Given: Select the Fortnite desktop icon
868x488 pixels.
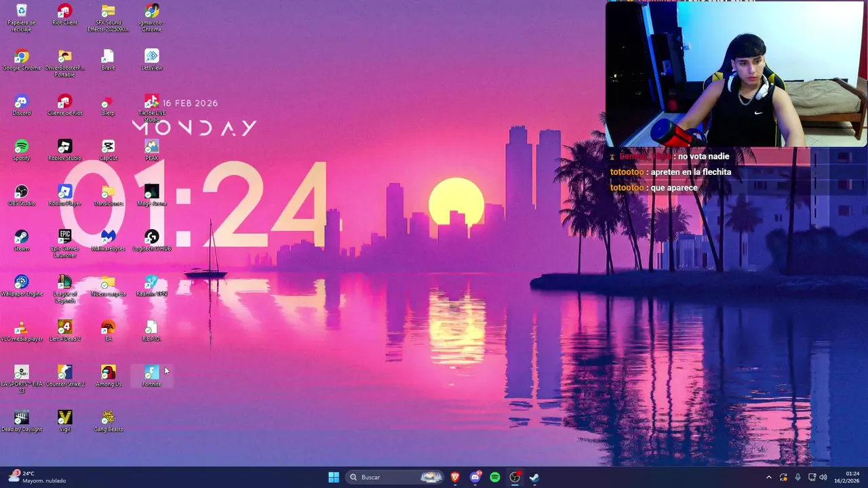Looking at the screenshot, I should tap(152, 377).
